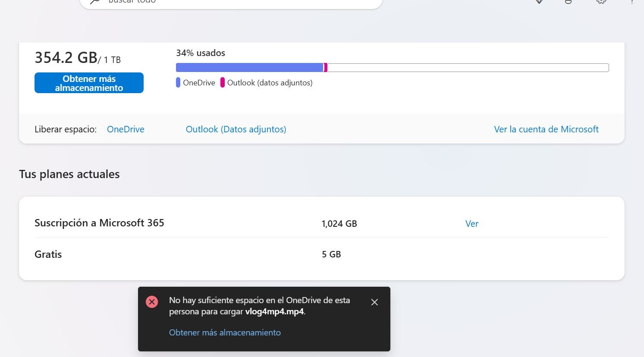Open Ver la cuenta de Microsoft
The height and width of the screenshot is (357, 644).
pos(546,129)
